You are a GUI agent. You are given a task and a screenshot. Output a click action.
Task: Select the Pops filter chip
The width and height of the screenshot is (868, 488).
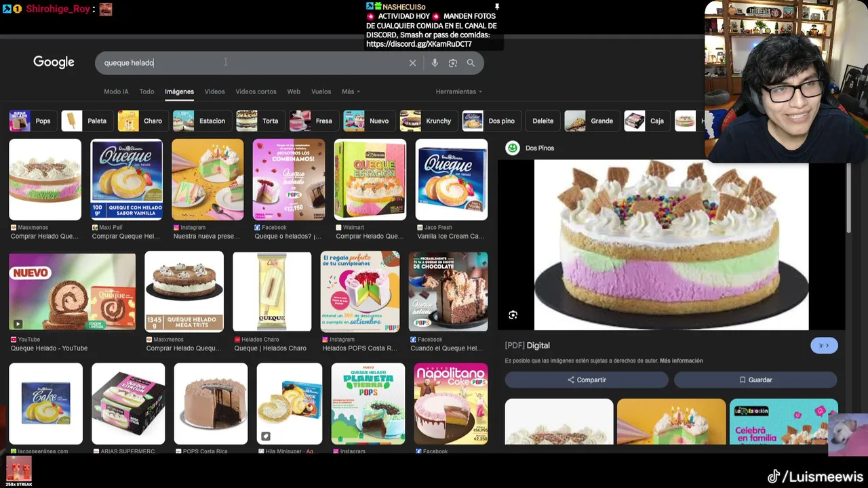32,121
